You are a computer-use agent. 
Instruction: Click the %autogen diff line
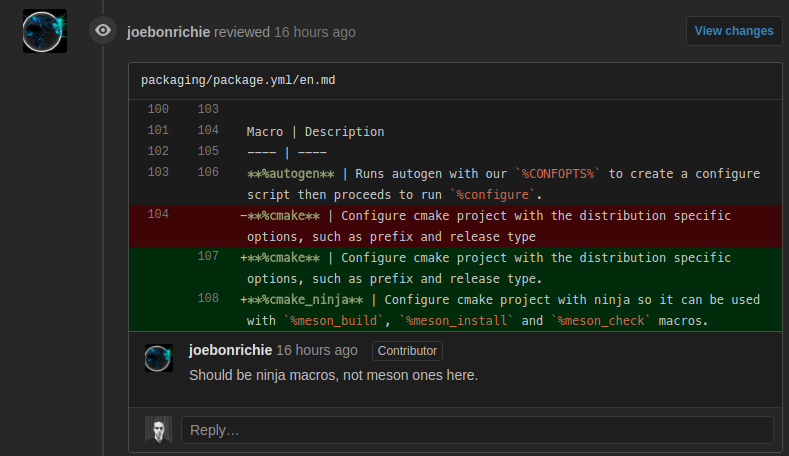click(x=455, y=184)
